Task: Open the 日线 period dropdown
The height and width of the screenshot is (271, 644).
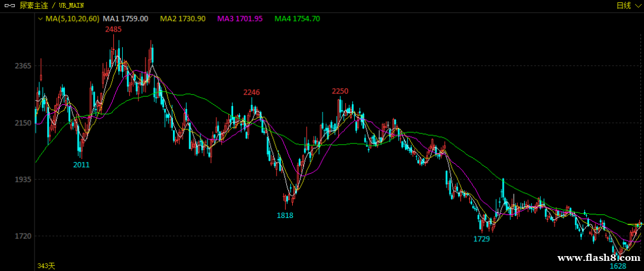Action: (x=628, y=6)
